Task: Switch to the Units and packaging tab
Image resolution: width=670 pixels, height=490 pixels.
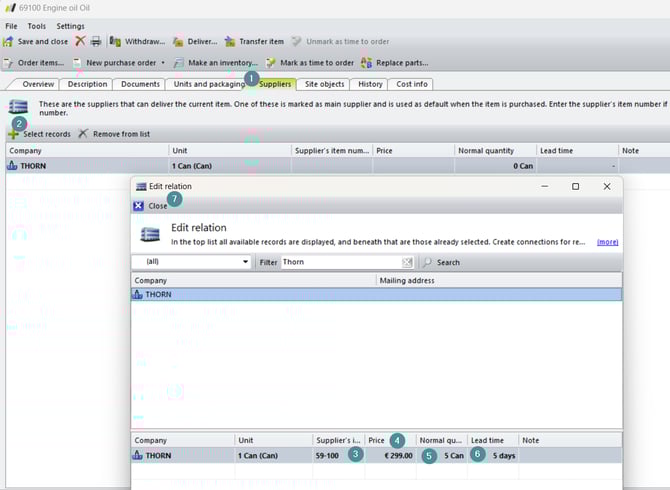Action: [x=209, y=84]
